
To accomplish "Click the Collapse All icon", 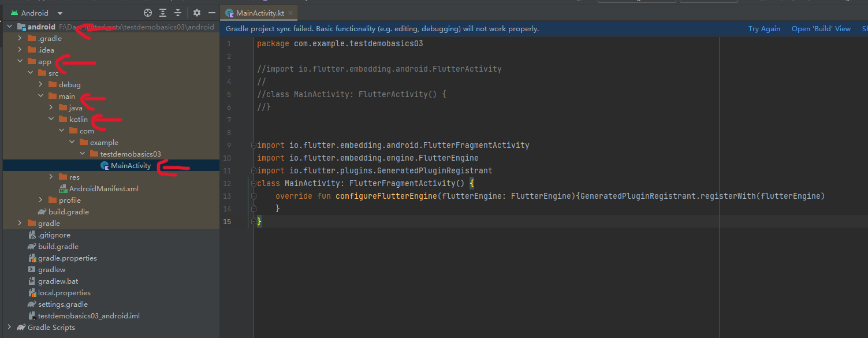I will click(177, 12).
